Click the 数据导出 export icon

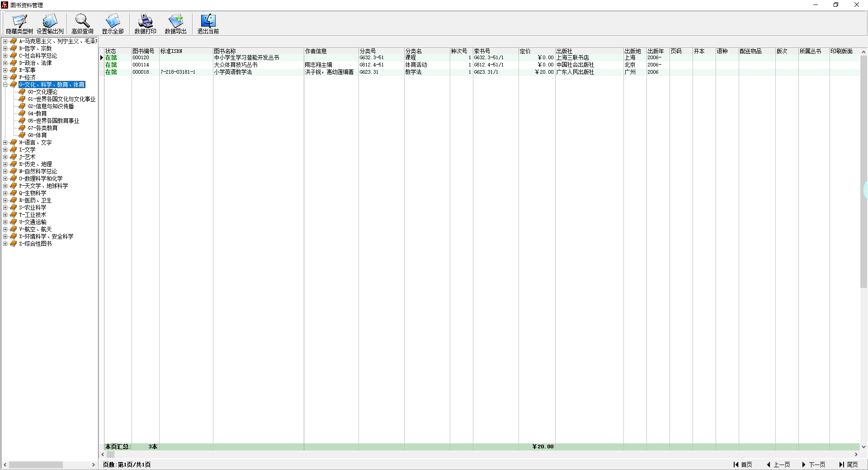175,24
